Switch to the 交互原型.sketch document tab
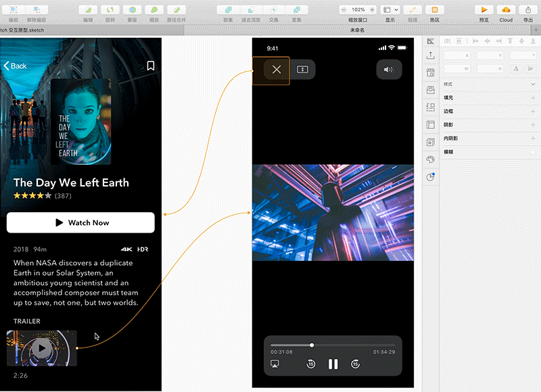The height and width of the screenshot is (392, 541). [x=91, y=30]
